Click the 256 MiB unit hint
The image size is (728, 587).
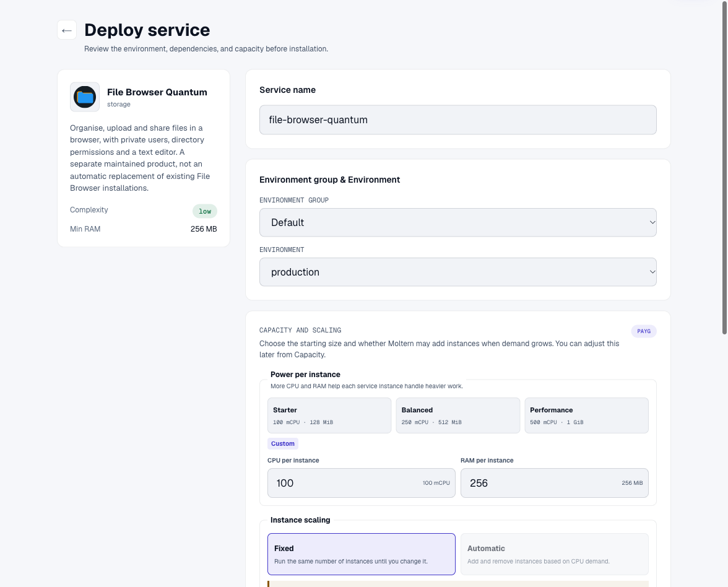coord(632,483)
